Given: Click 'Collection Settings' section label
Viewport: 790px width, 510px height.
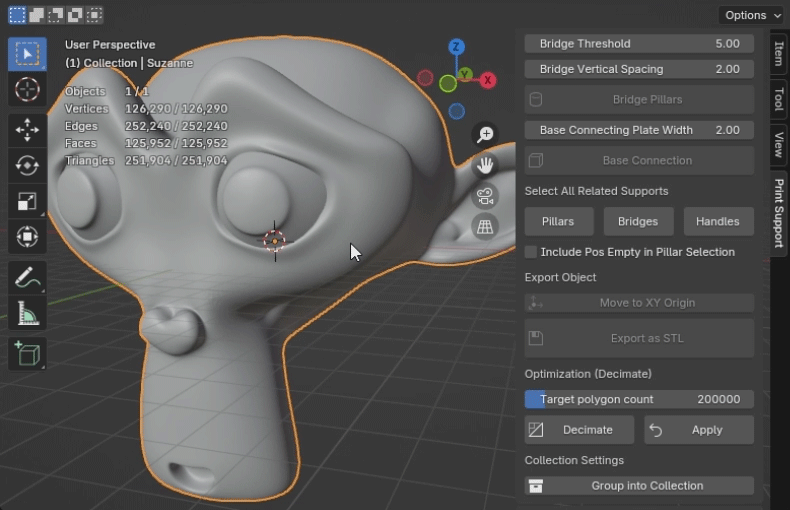Looking at the screenshot, I should pos(574,460).
